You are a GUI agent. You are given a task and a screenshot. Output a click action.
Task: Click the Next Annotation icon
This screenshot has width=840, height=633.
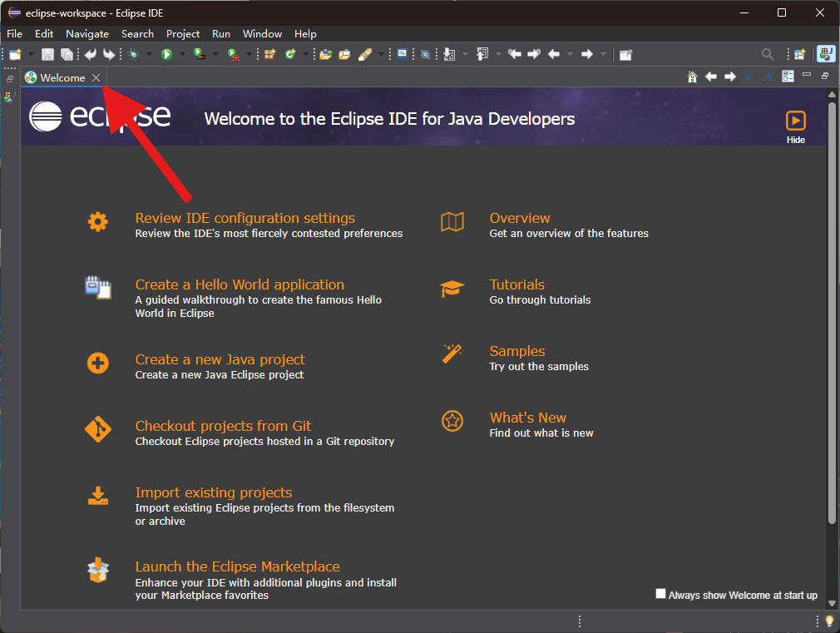click(449, 54)
